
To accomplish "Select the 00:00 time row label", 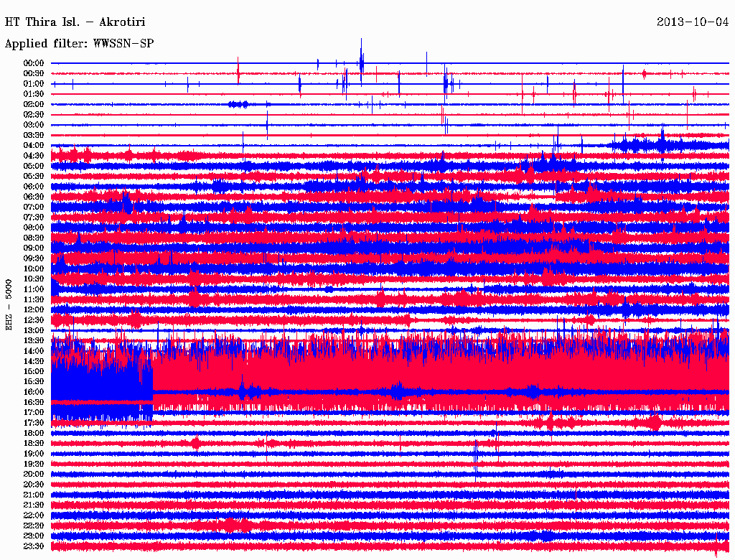I will click(34, 63).
